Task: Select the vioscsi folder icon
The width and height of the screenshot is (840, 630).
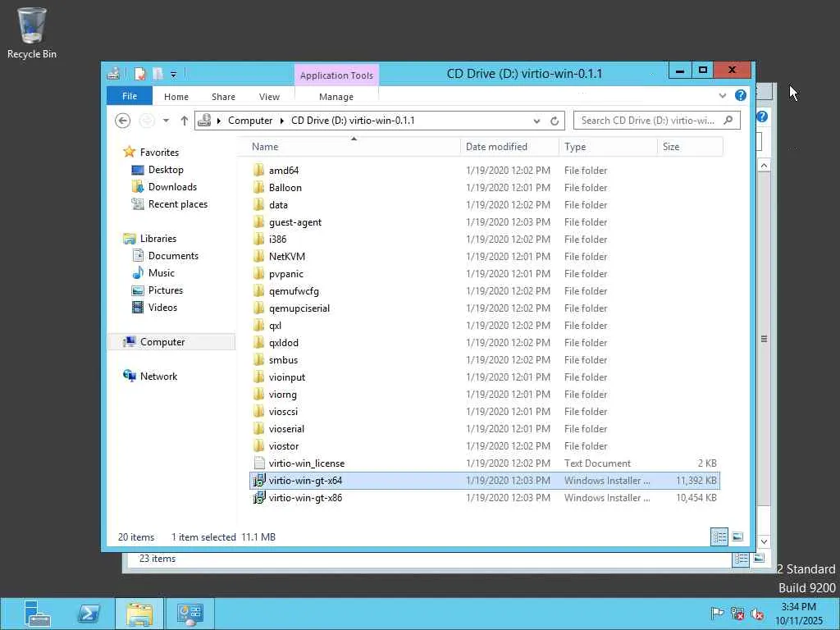Action: [258, 412]
